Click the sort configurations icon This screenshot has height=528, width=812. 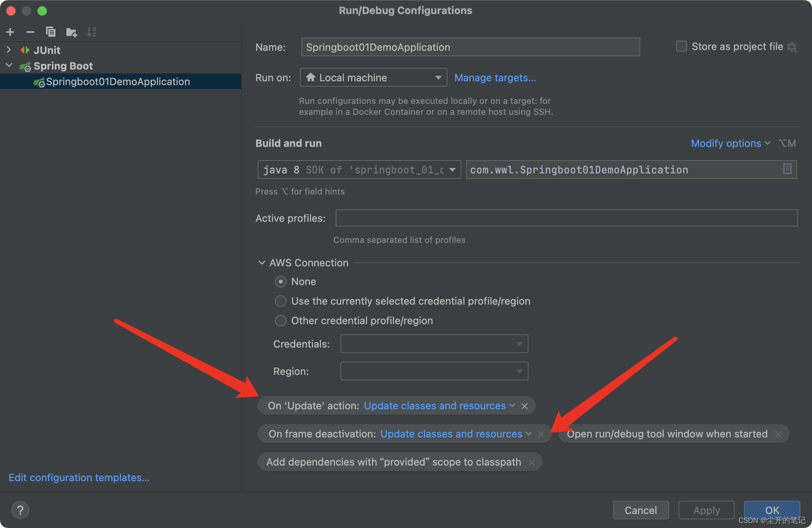(x=91, y=31)
